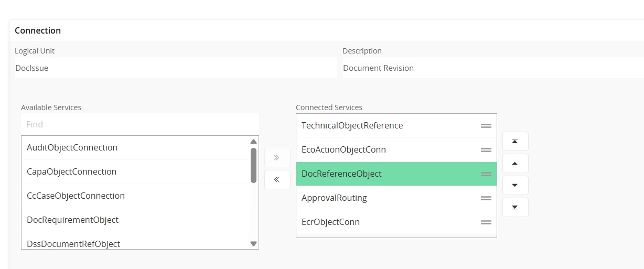The image size is (644, 269).
Task: Select CcCaseObjectConnection in Available Services
Action: (x=135, y=196)
